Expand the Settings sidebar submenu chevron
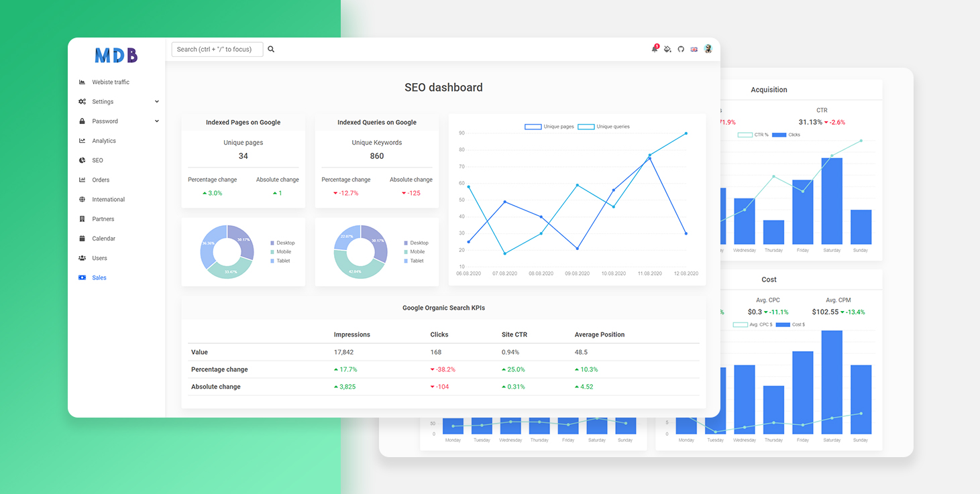 [157, 102]
